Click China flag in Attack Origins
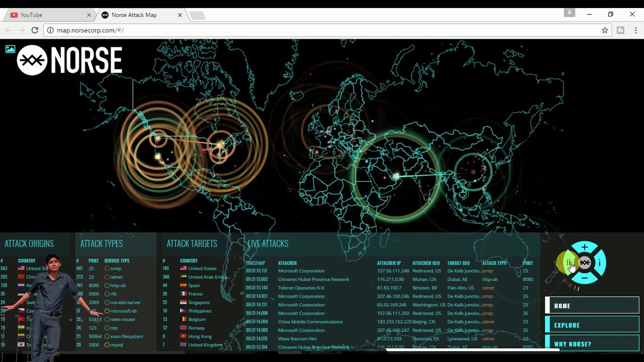Image resolution: width=644 pixels, height=362 pixels. click(x=21, y=277)
